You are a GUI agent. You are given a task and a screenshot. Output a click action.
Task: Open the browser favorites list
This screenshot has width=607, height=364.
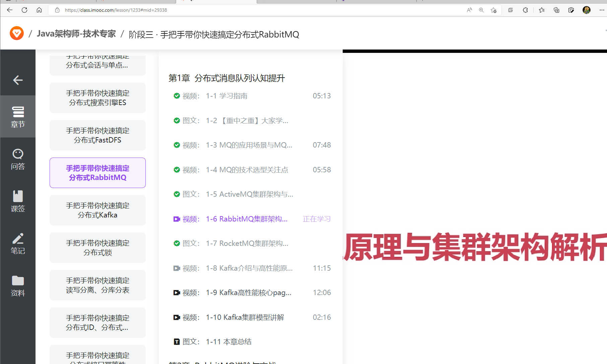(x=541, y=10)
